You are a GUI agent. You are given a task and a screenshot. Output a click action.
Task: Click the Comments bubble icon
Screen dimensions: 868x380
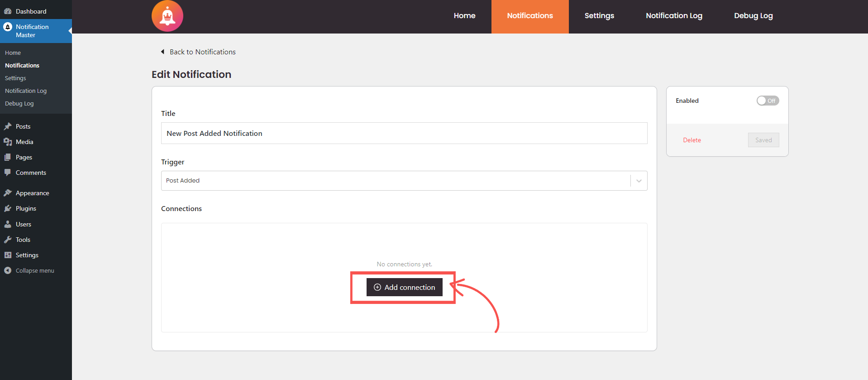pyautogui.click(x=8, y=173)
